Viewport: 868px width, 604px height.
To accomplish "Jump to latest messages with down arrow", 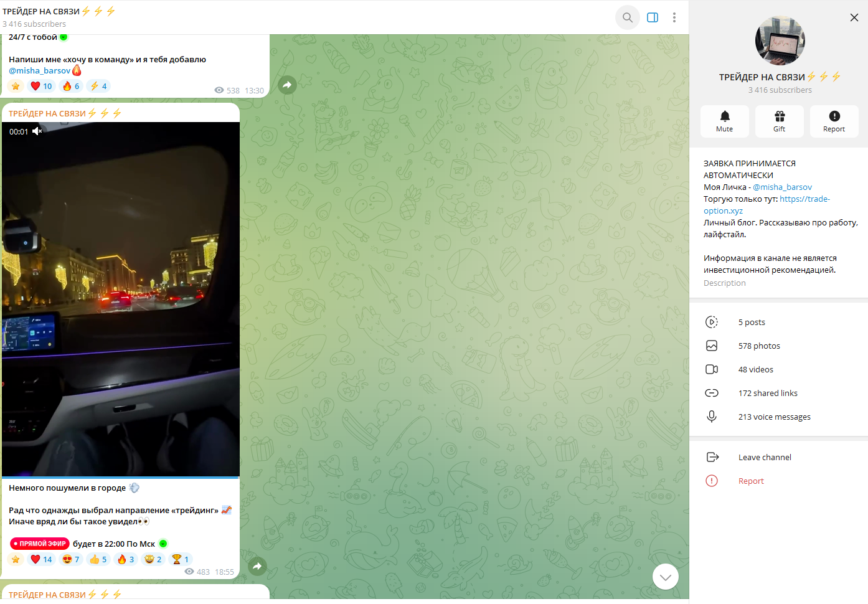I will pos(666,577).
